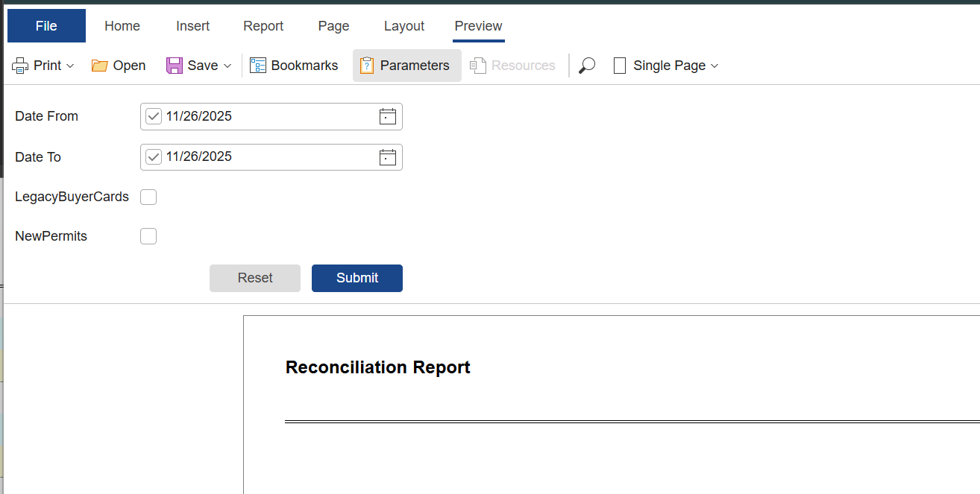Uncheck the Date From value checkbox

[154, 116]
